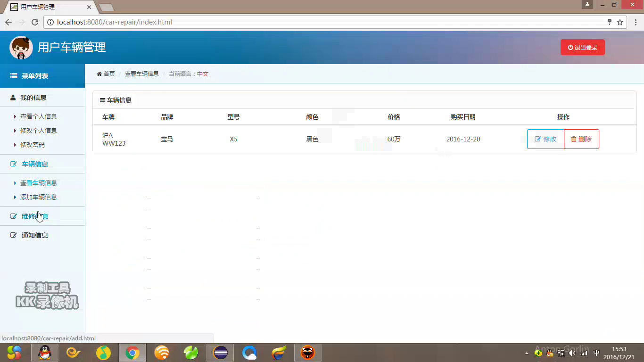This screenshot has height=362, width=644.
Task: Click the 菜单列表 list icon
Action: 14,76
